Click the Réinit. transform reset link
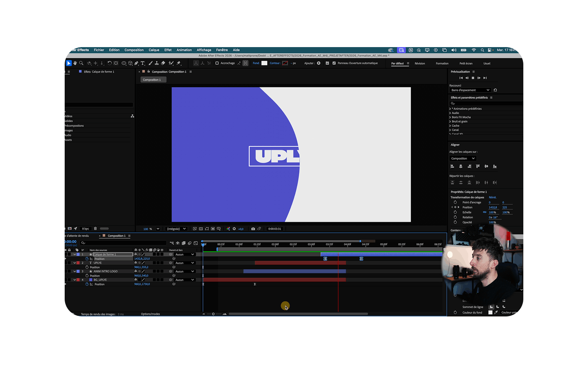The height and width of the screenshot is (365, 588). tap(492, 197)
